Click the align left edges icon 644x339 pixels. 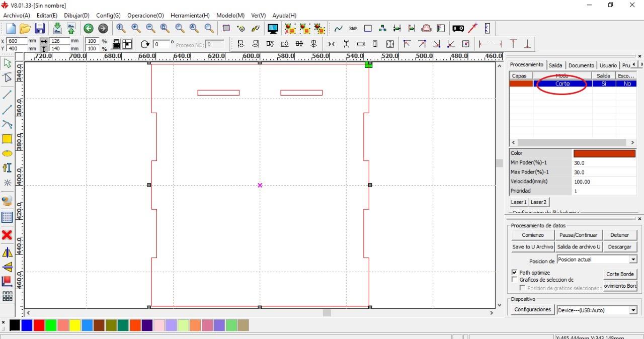coord(241,44)
